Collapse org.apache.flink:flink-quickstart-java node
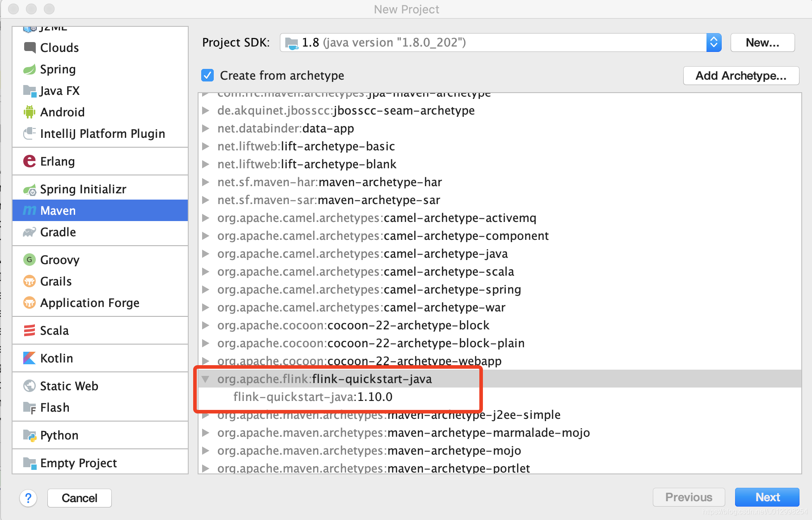 206,379
